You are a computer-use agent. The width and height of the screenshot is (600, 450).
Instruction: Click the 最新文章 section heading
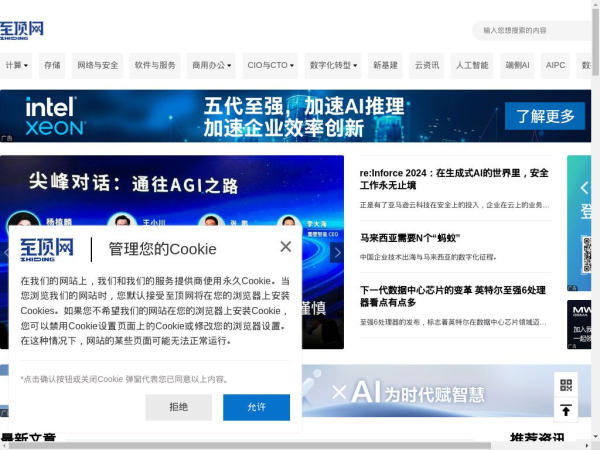click(x=28, y=437)
